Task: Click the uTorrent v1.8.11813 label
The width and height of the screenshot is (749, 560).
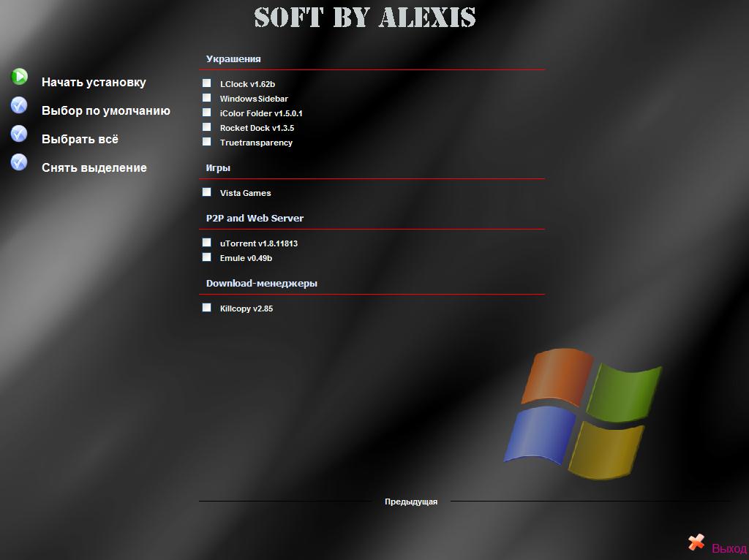Action: tap(258, 243)
